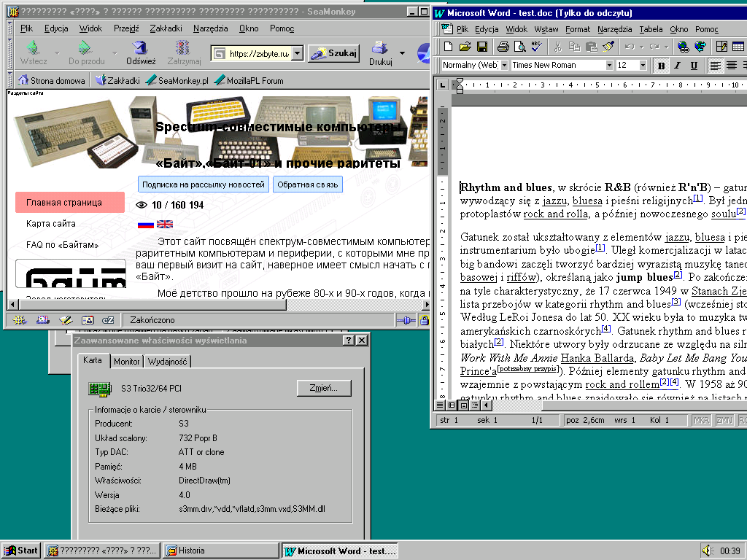747x560 pixels.
Task: Switch to Normal view in Word
Action: pyautogui.click(x=440, y=405)
